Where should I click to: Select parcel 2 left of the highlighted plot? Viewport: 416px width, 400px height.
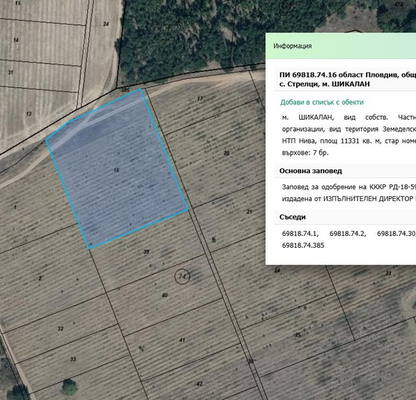click(x=40, y=278)
